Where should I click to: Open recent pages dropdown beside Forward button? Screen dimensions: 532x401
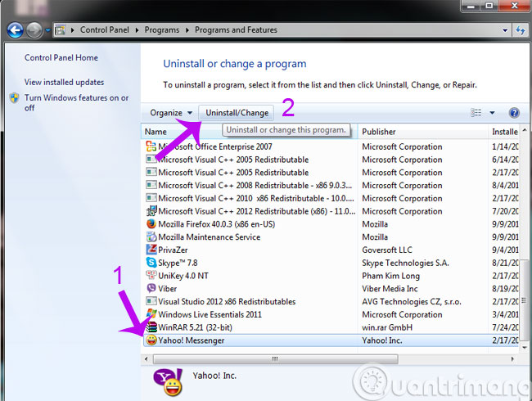[47, 30]
